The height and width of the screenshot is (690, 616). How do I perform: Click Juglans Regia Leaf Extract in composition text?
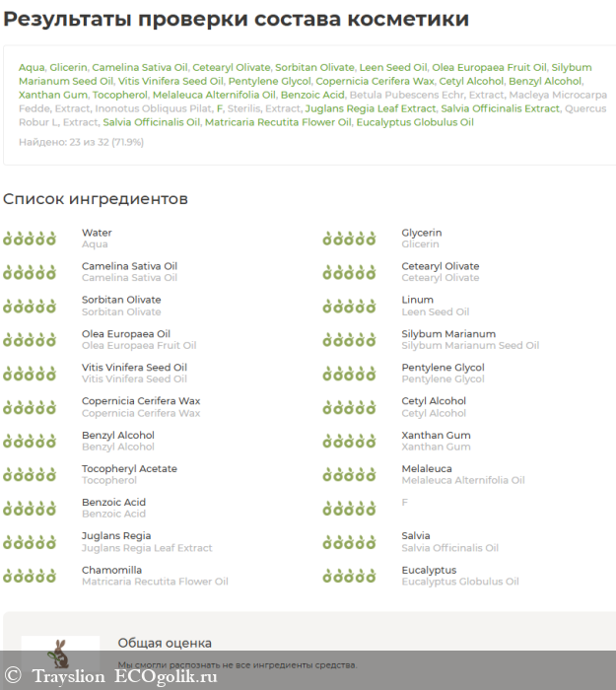pos(370,108)
